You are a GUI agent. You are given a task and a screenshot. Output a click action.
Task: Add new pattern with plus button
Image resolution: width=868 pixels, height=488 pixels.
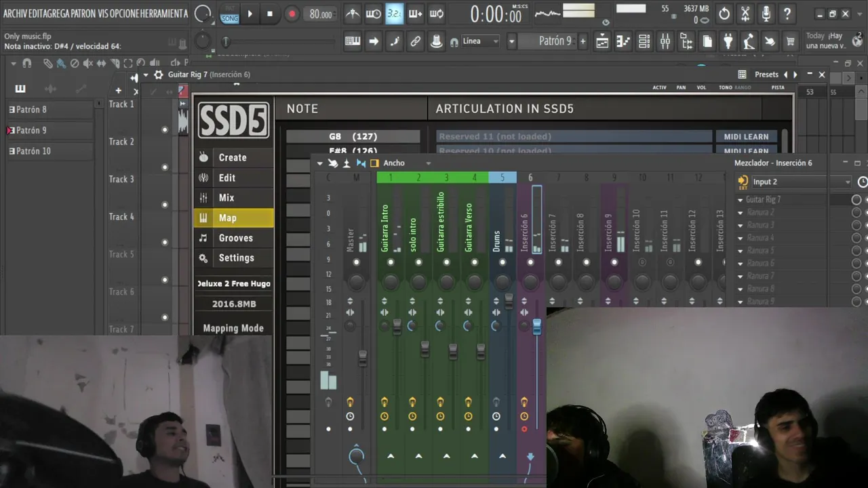click(x=583, y=41)
